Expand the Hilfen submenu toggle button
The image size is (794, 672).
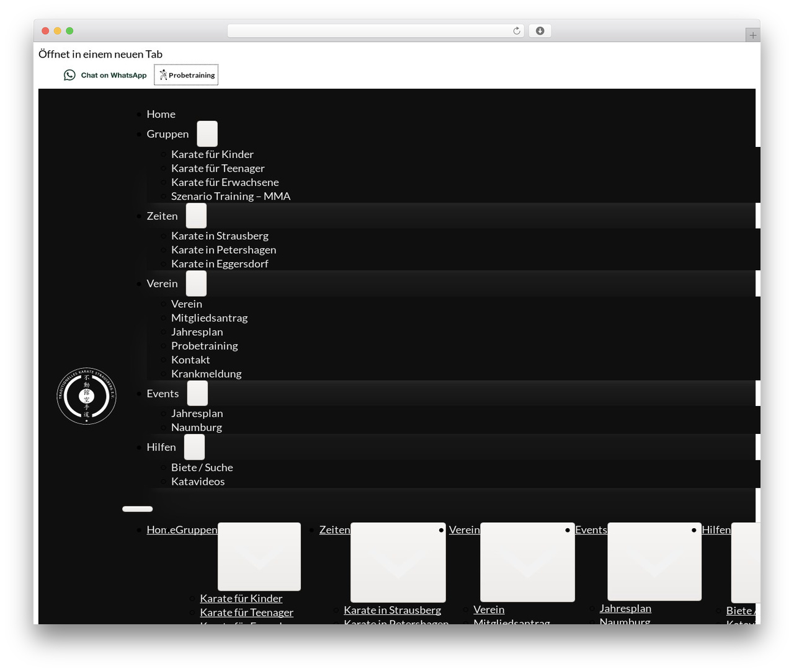194,447
